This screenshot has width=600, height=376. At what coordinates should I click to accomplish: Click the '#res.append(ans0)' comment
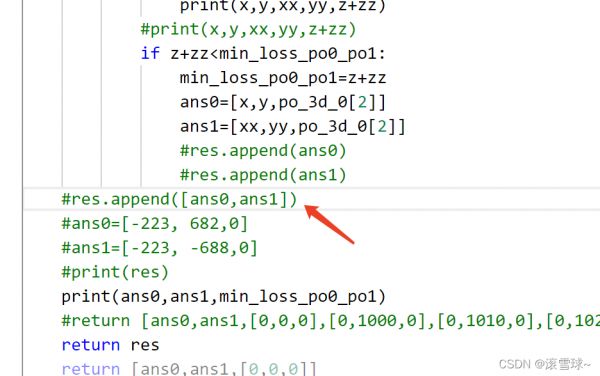[x=263, y=151]
